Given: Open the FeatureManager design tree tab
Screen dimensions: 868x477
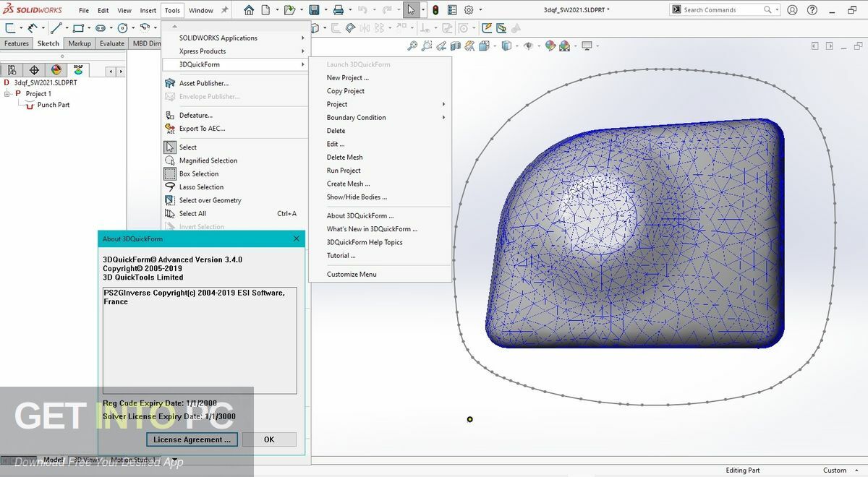Looking at the screenshot, I should point(12,70).
